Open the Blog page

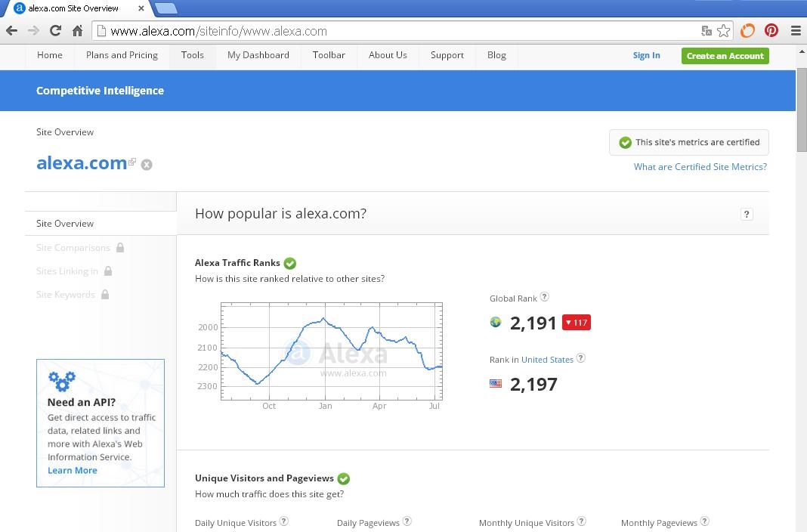(x=496, y=55)
